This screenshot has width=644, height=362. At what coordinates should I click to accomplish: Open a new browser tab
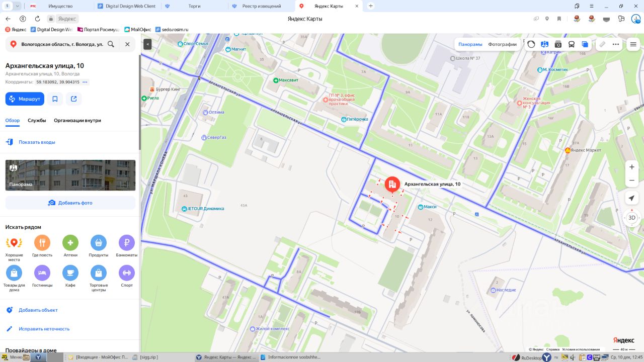click(x=371, y=6)
